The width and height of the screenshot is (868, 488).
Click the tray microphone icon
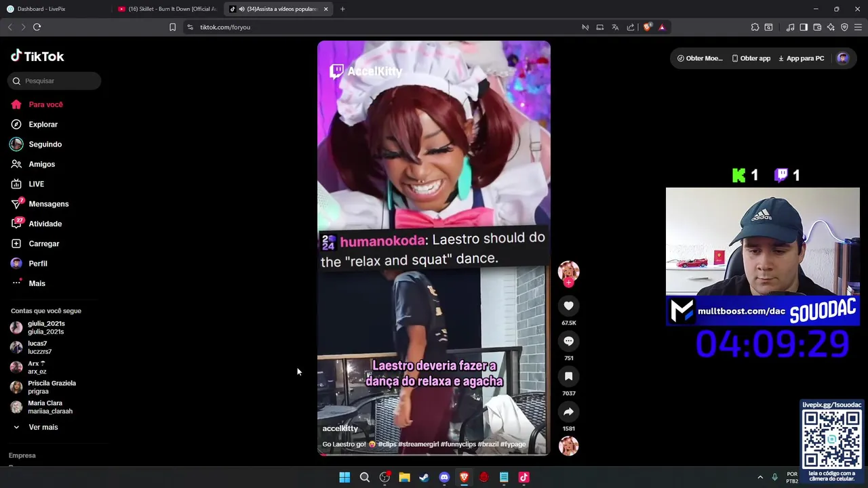pos(774,477)
